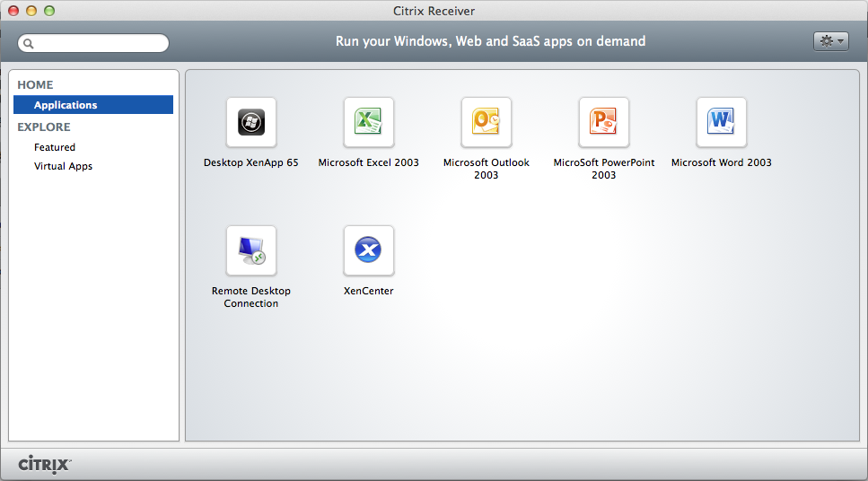Click the "Microsoft Outlook 2003" label
This screenshot has width=868, height=481.
pos(486,169)
